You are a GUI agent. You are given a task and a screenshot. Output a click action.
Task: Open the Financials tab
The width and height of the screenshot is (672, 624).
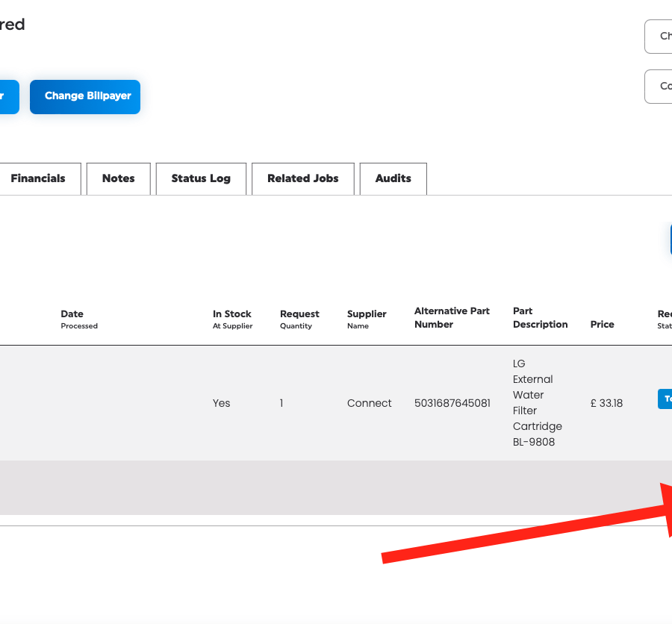(38, 179)
